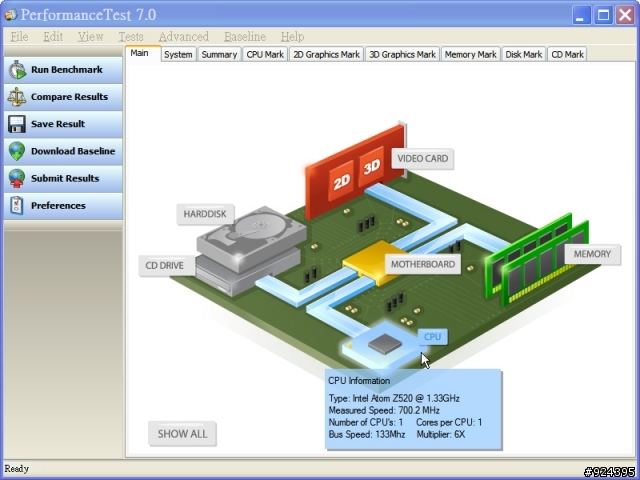Click the Preferences text in sidebar
Viewport: 640px width, 480px height.
coord(58,205)
